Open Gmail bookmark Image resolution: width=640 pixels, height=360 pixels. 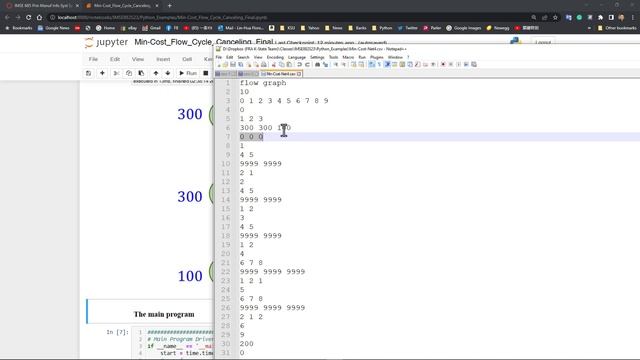[x=151, y=28]
